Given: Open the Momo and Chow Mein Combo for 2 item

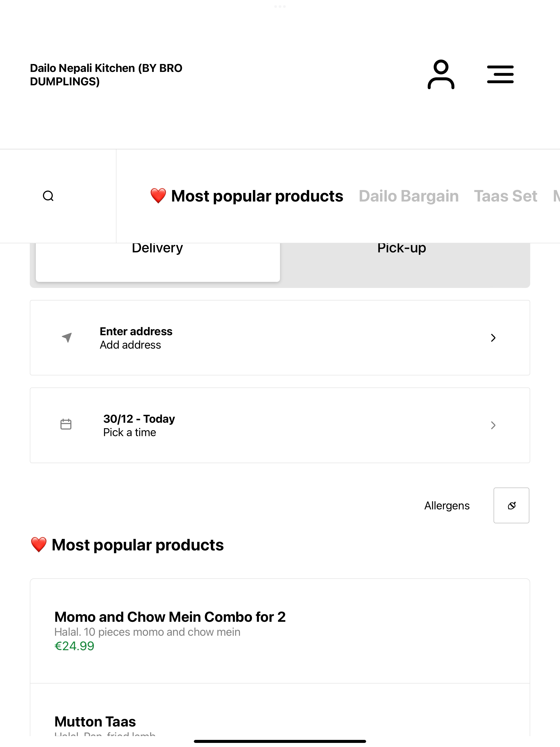Looking at the screenshot, I should click(280, 631).
